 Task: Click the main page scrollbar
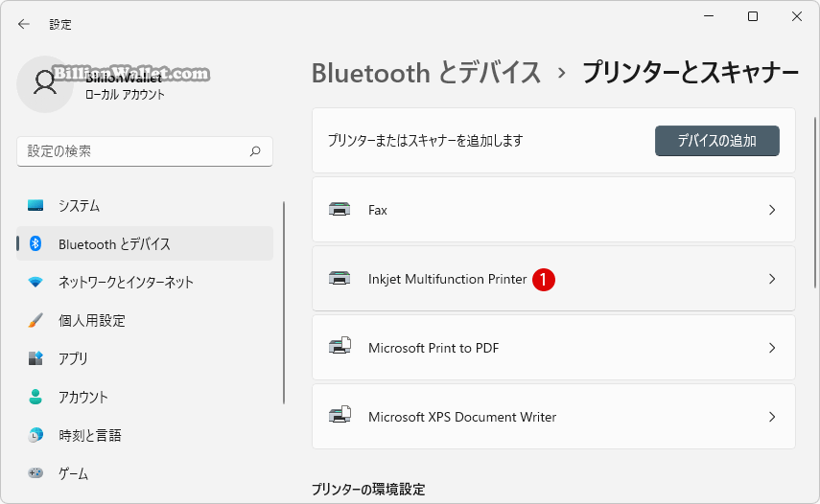point(815,202)
